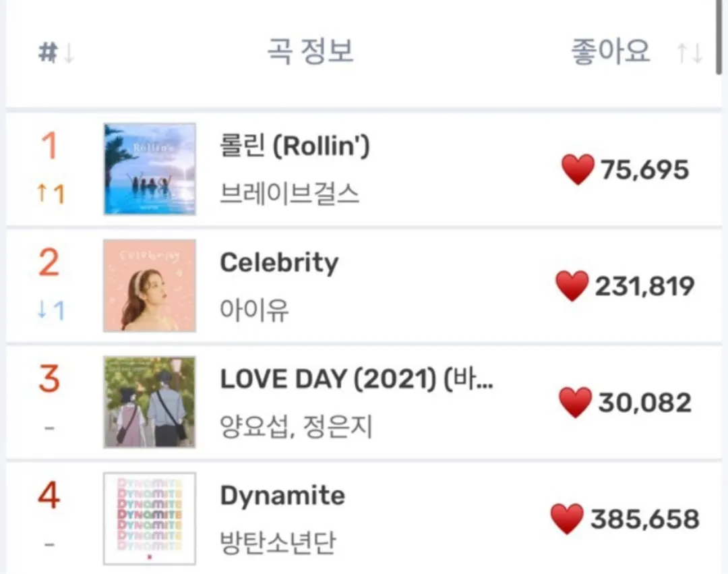
Task: Open song title 롤린 (Rollin')
Action: [295, 146]
